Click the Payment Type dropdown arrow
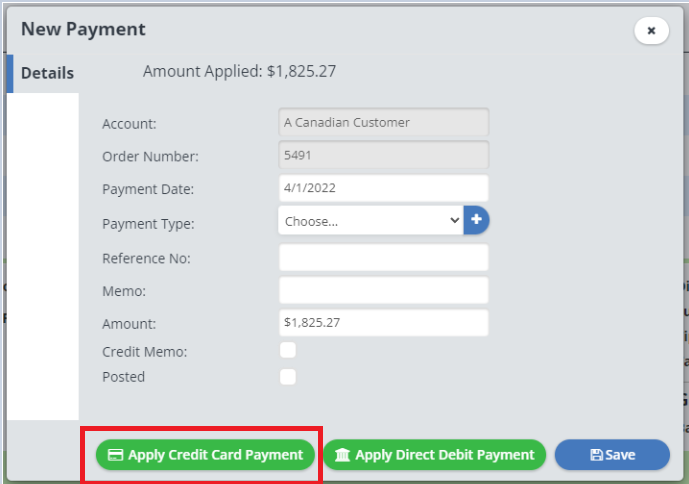 click(x=455, y=221)
